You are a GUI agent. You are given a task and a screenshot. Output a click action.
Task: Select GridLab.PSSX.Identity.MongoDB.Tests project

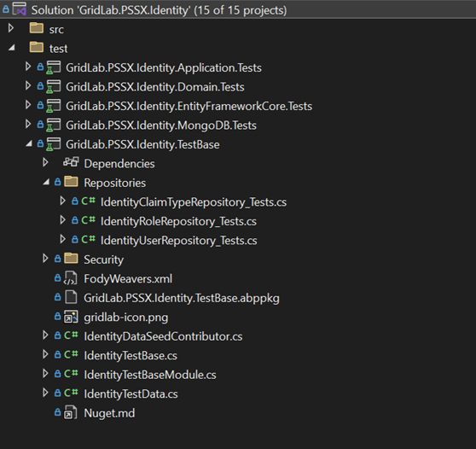pyautogui.click(x=161, y=125)
